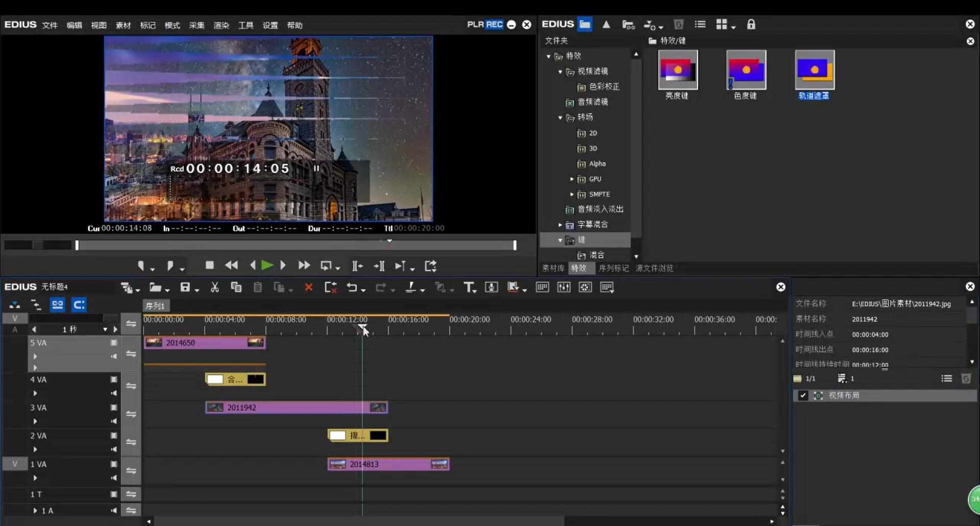The height and width of the screenshot is (526, 980).
Task: Click the scissors Cut icon in timeline toolbar
Action: point(215,288)
